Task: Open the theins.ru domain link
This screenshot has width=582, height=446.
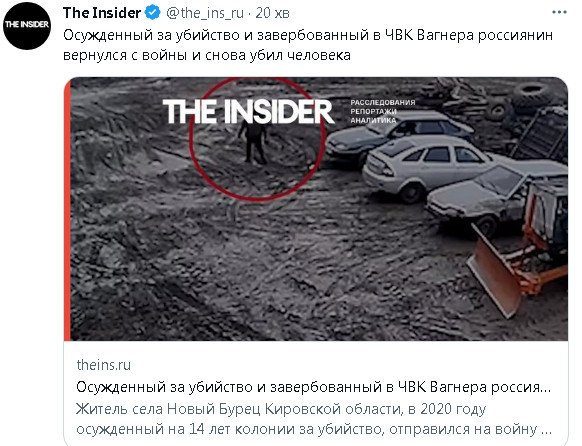Action: [104, 365]
